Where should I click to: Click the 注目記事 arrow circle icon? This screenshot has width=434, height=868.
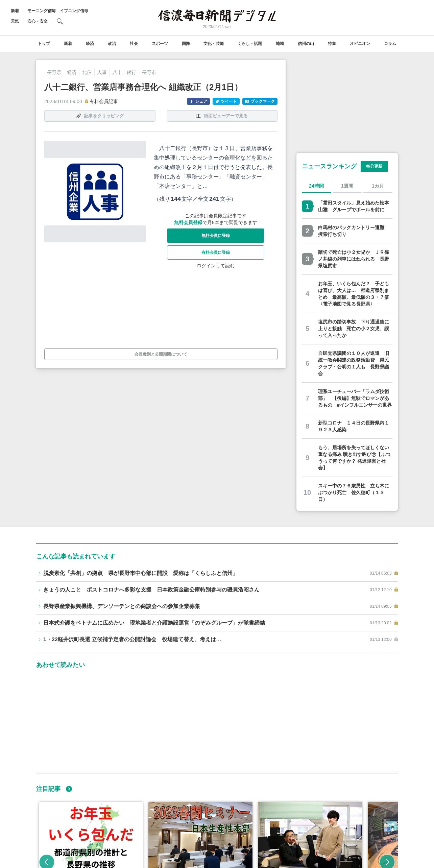point(69,789)
